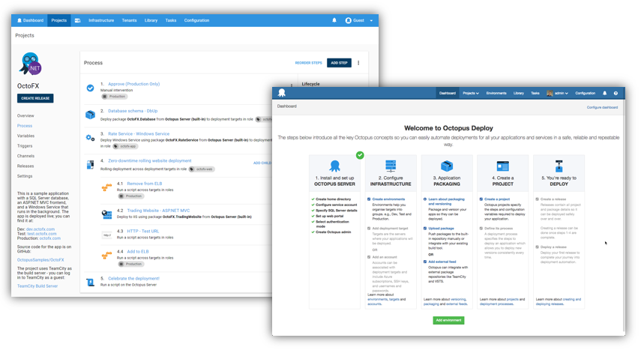The height and width of the screenshot is (350, 644).
Task: Check the Upload package checkbox
Action: 425,228
